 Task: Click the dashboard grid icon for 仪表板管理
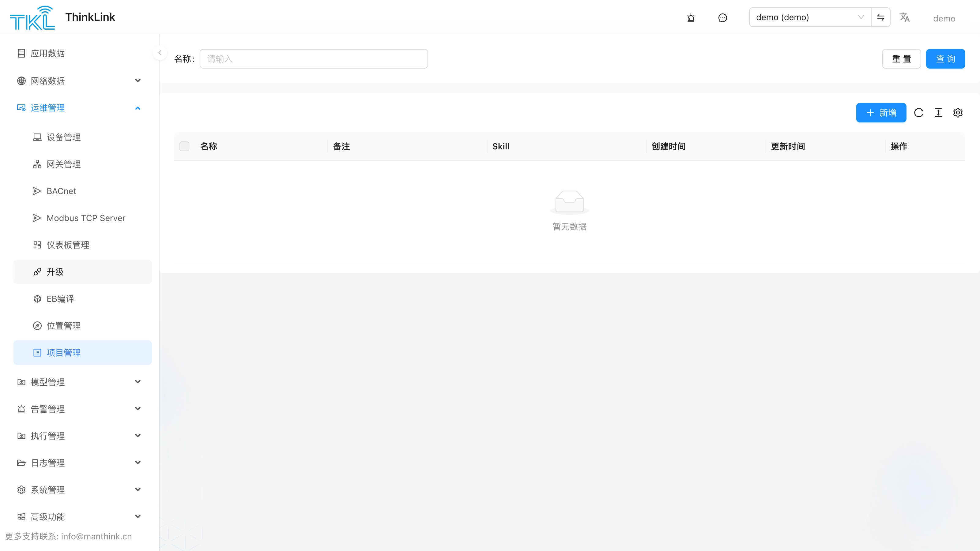[x=37, y=245]
